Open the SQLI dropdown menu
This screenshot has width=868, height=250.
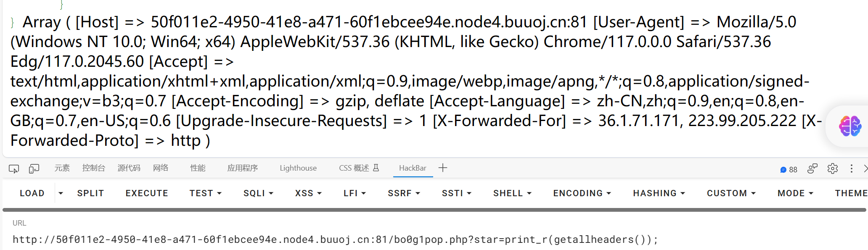point(258,193)
